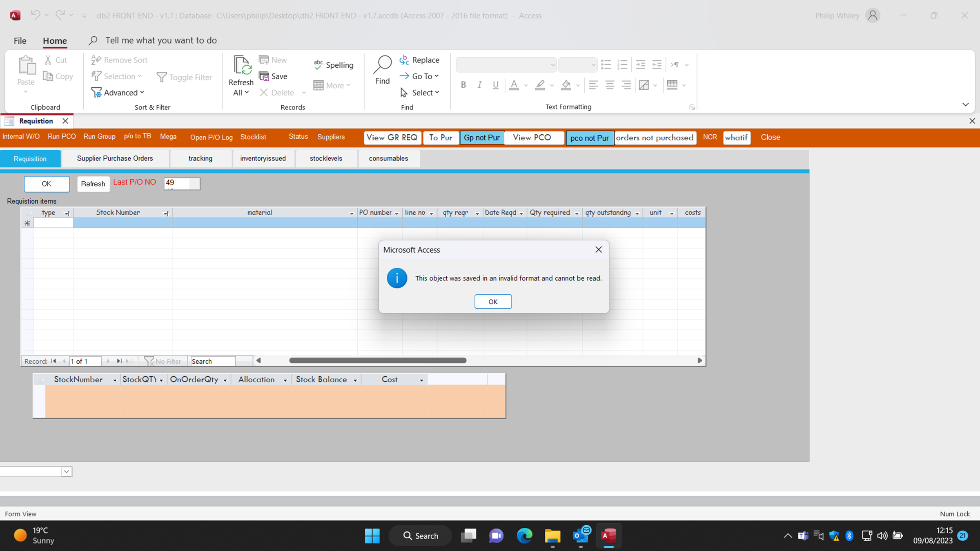Open the Go To dropdown
This screenshot has width=980, height=551.
[x=425, y=76]
